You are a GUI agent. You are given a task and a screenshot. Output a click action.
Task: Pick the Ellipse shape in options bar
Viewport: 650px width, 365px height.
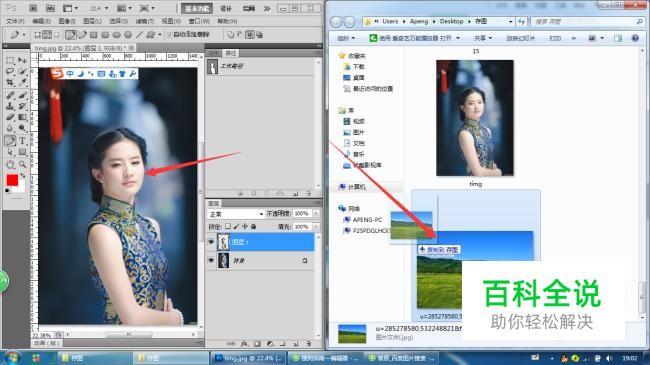coord(117,35)
